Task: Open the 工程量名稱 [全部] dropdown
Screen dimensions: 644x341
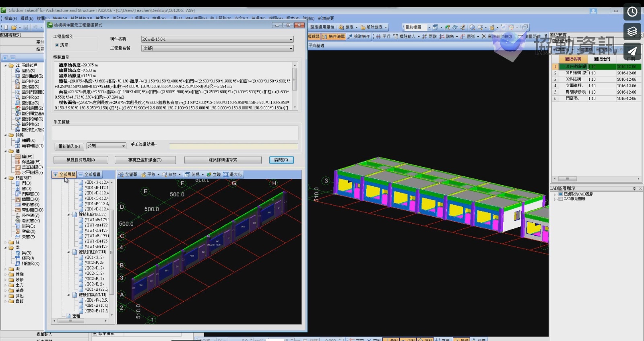Action: [x=291, y=49]
